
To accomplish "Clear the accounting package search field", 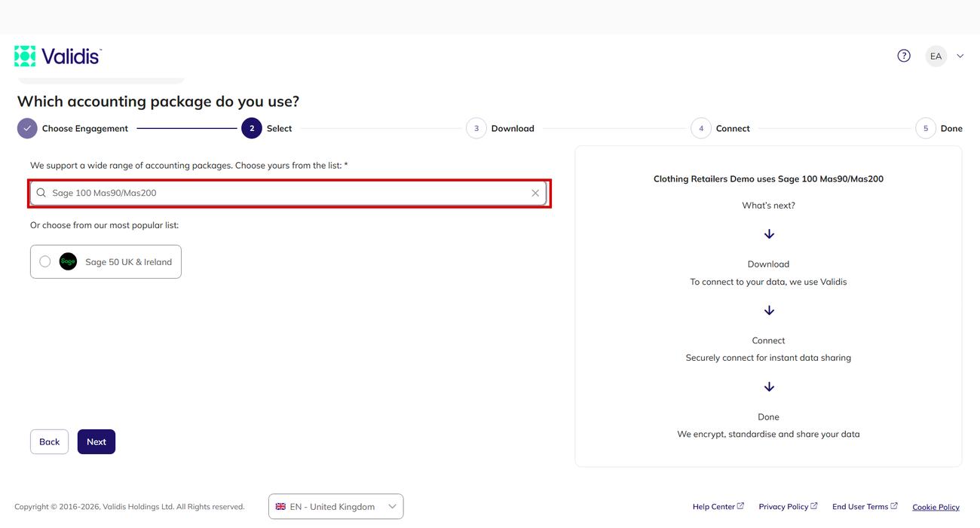I will 535,193.
